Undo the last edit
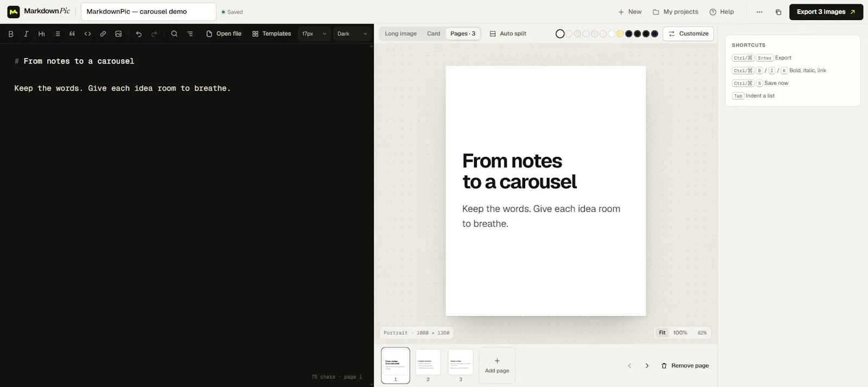Viewport: 868px width, 387px height. [139, 34]
